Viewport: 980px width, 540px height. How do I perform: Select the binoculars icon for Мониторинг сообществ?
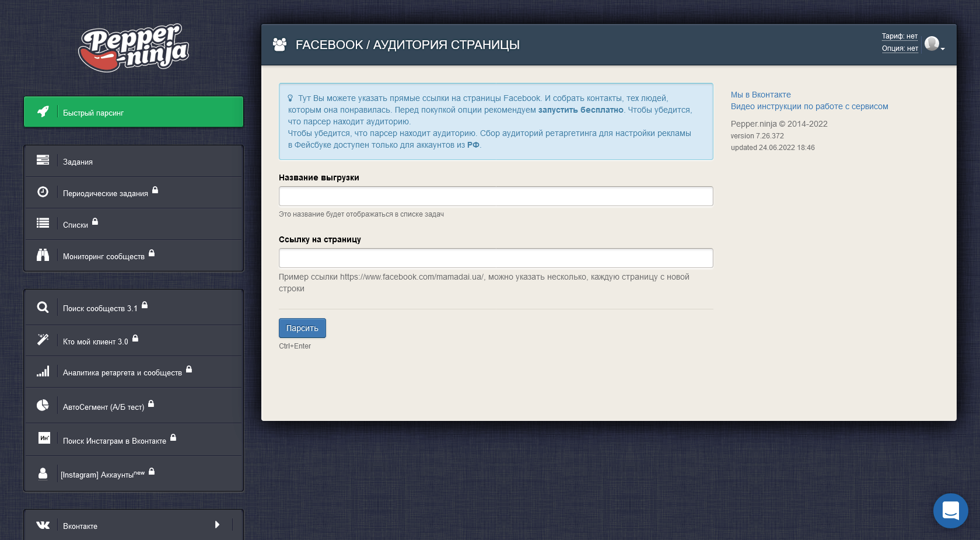43,255
